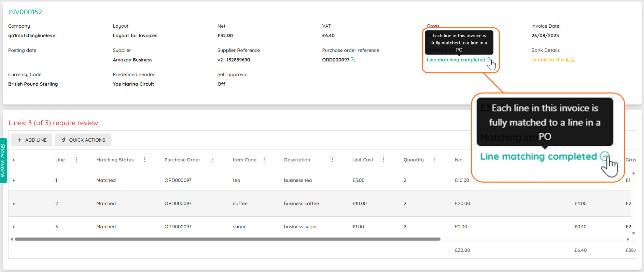Click ORD000097 in the tea row
Viewport: 644px width, 272px height.
click(x=178, y=180)
